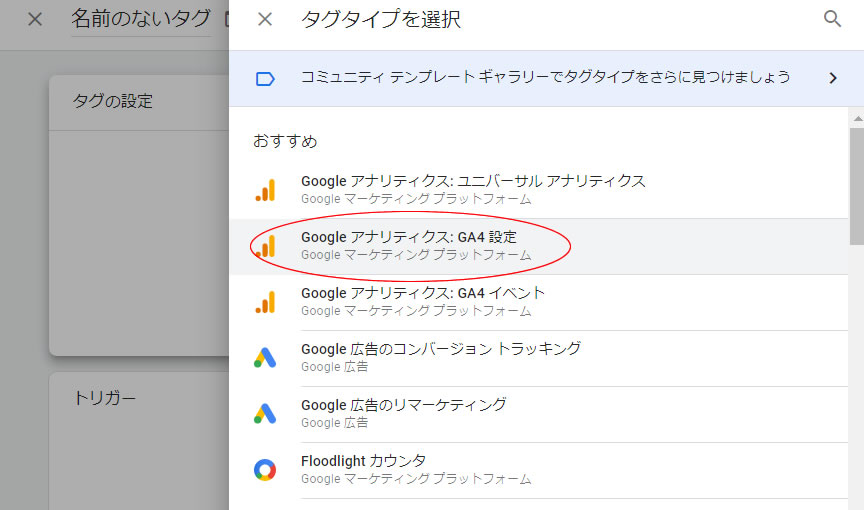
Task: Close the タグタイプを選択 panel with X
Action: (x=264, y=19)
